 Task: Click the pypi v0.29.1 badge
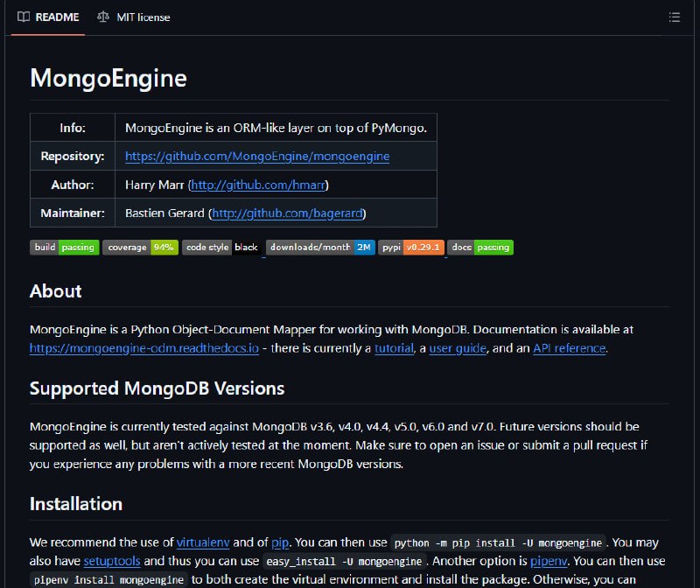click(411, 248)
